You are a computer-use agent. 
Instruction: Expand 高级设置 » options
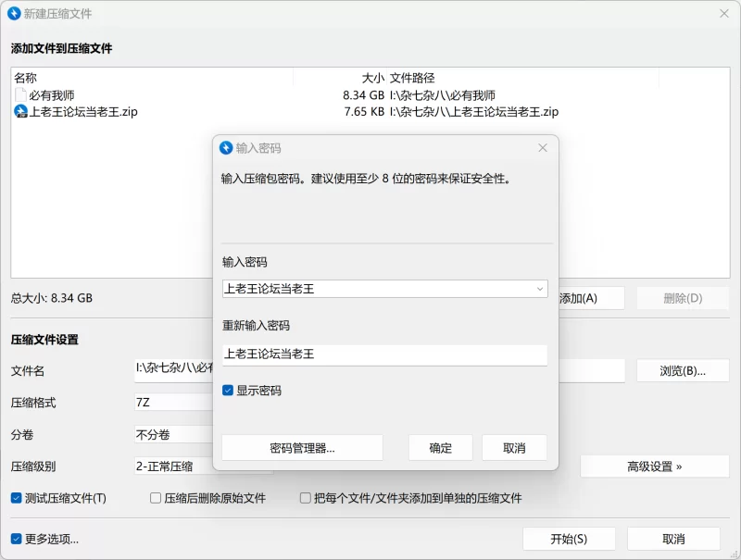tap(655, 467)
